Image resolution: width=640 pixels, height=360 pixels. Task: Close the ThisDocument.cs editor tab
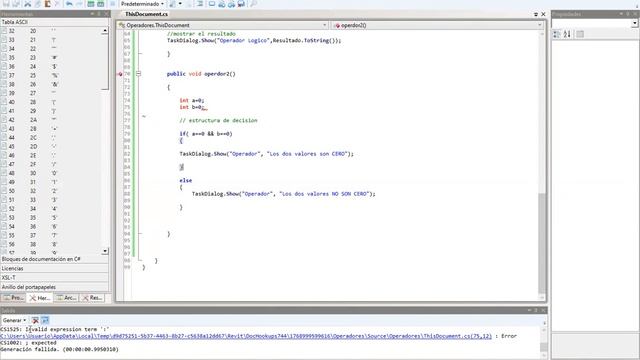tap(543, 14)
